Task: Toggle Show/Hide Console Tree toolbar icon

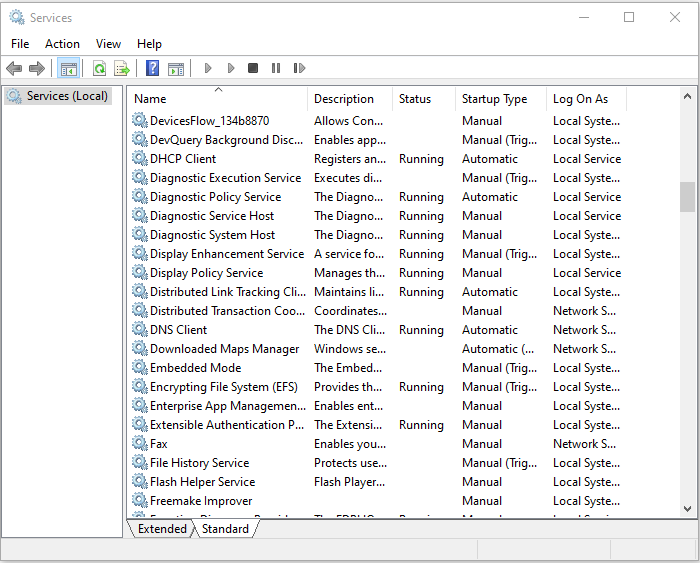Action: coord(69,68)
